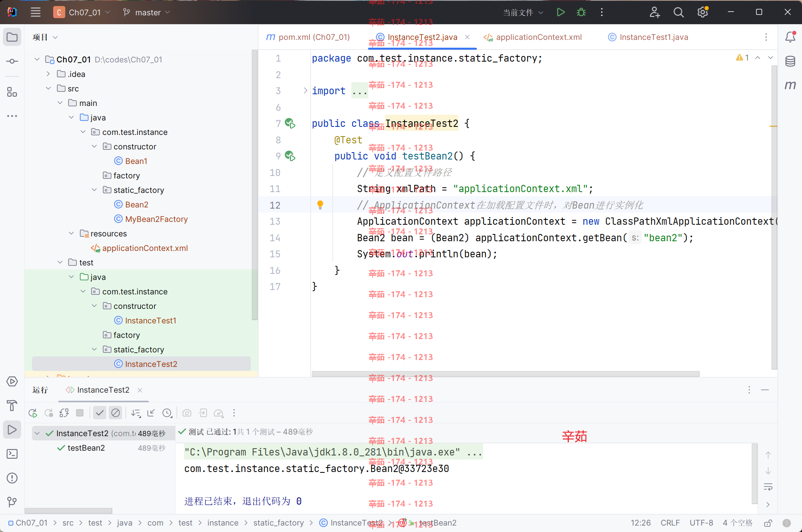This screenshot has height=532, width=802.
Task: Collapse the main folder
Action: [x=60, y=103]
